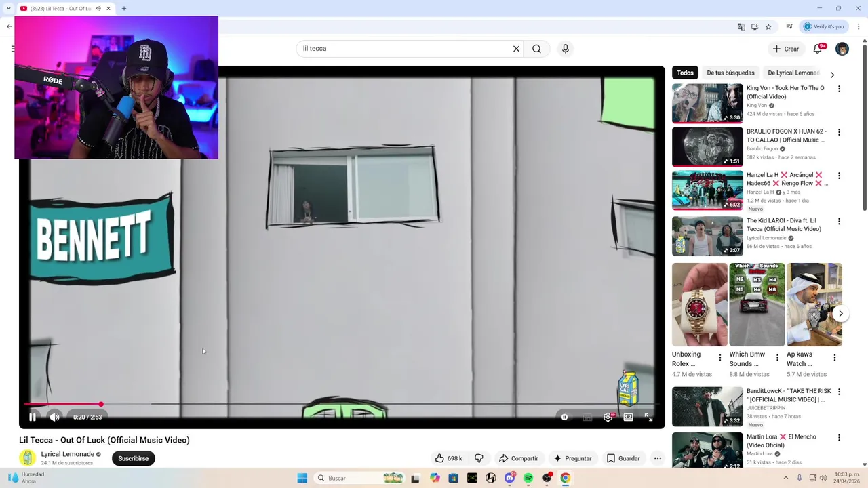Image resolution: width=868 pixels, height=488 pixels.
Task: Open OBS Studio from the taskbar
Action: tap(547, 479)
